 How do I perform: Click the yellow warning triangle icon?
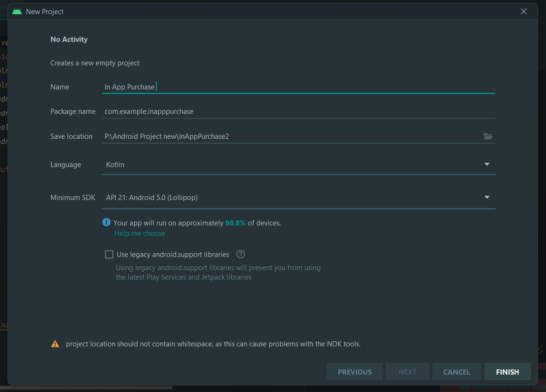[56, 344]
